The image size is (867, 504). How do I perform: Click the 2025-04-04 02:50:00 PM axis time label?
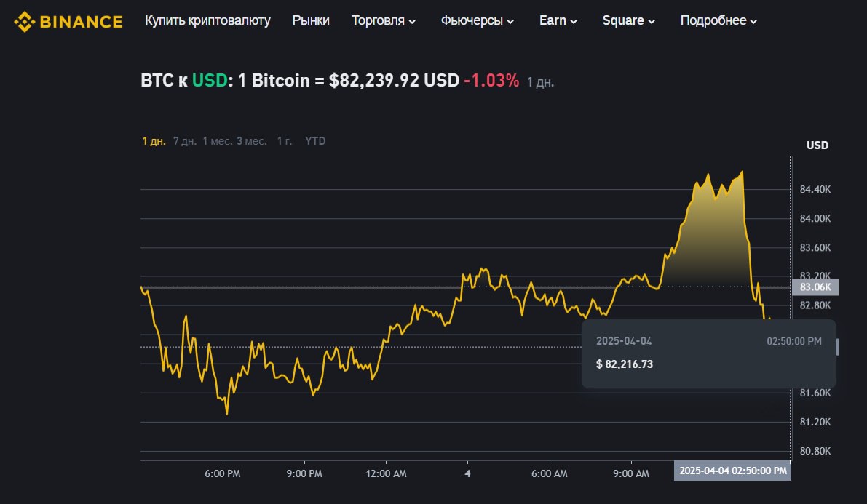(x=732, y=471)
